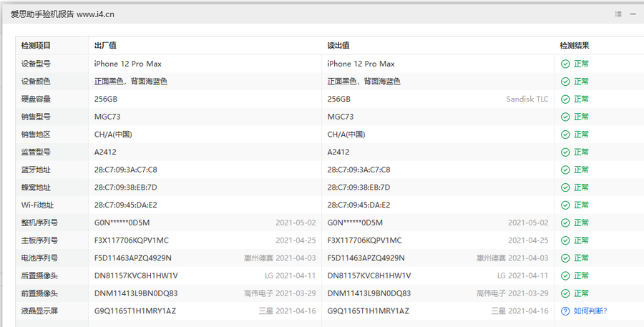Select the 监管型号 row label

pos(36,152)
